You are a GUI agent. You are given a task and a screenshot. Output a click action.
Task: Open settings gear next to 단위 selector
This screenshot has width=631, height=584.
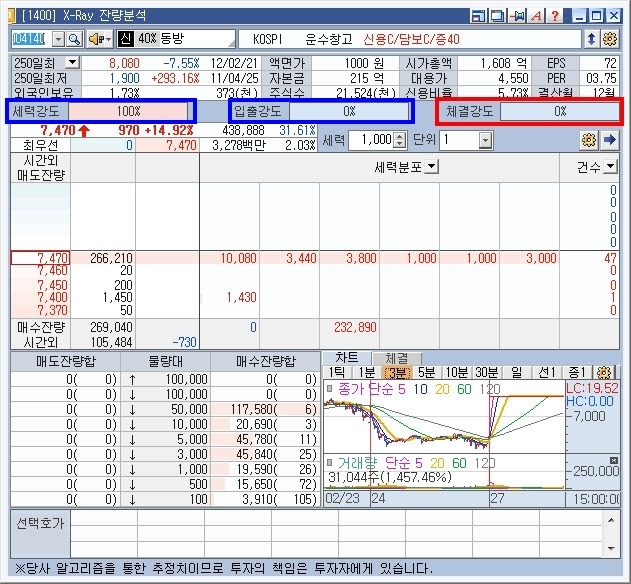point(589,140)
